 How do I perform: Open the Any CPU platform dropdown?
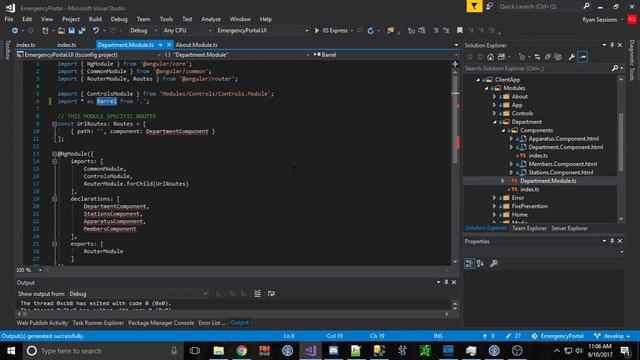coord(187,31)
